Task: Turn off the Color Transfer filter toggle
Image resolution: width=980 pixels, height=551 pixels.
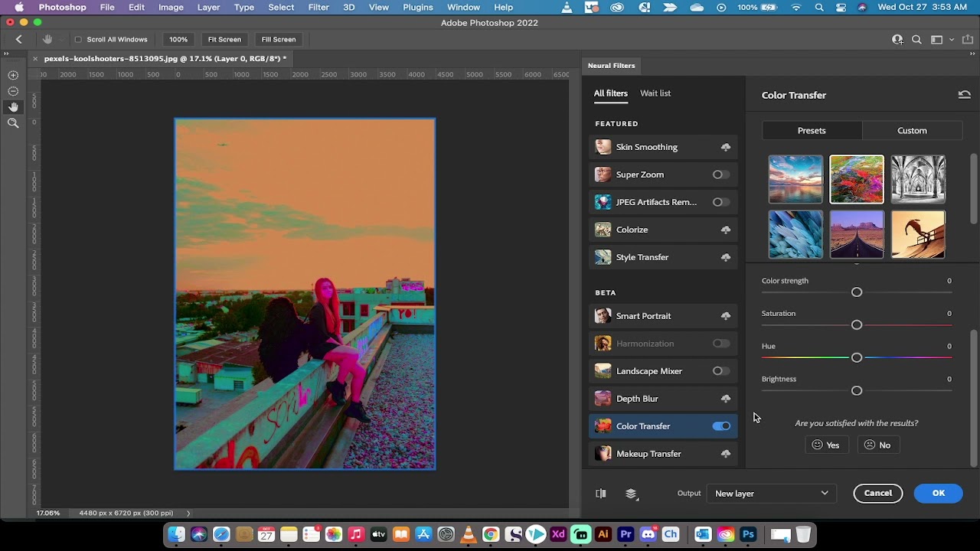Action: [x=721, y=426]
